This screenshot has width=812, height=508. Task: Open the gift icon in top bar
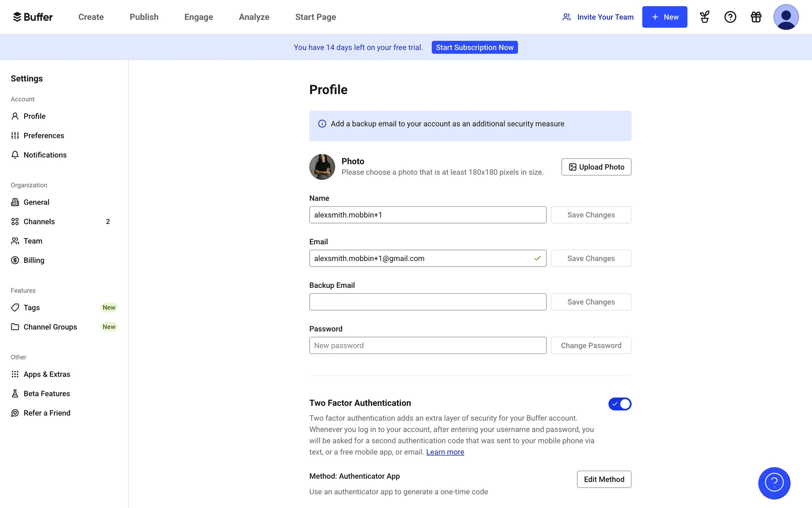(756, 17)
